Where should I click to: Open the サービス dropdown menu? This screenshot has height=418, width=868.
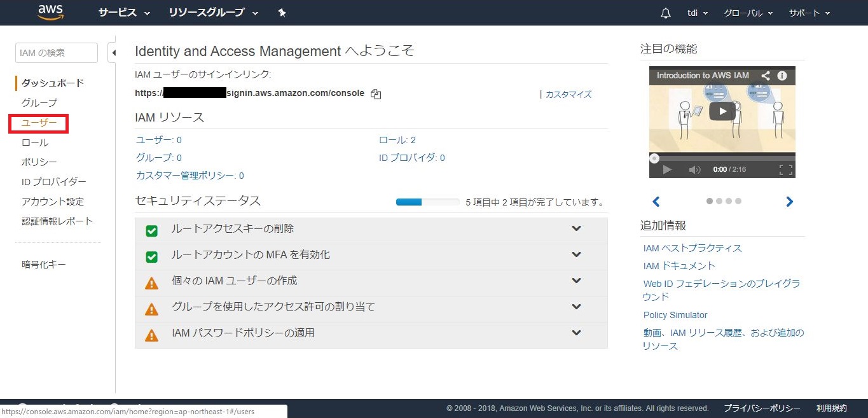click(x=124, y=13)
